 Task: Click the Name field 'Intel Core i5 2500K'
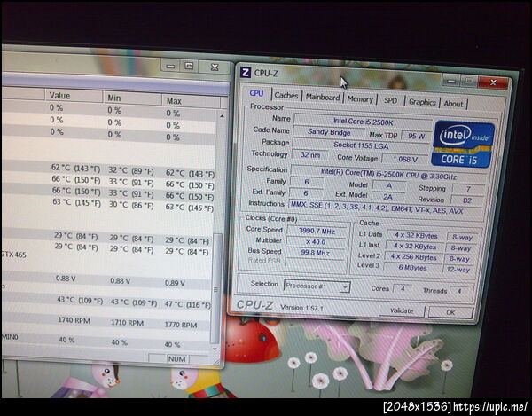tap(363, 122)
